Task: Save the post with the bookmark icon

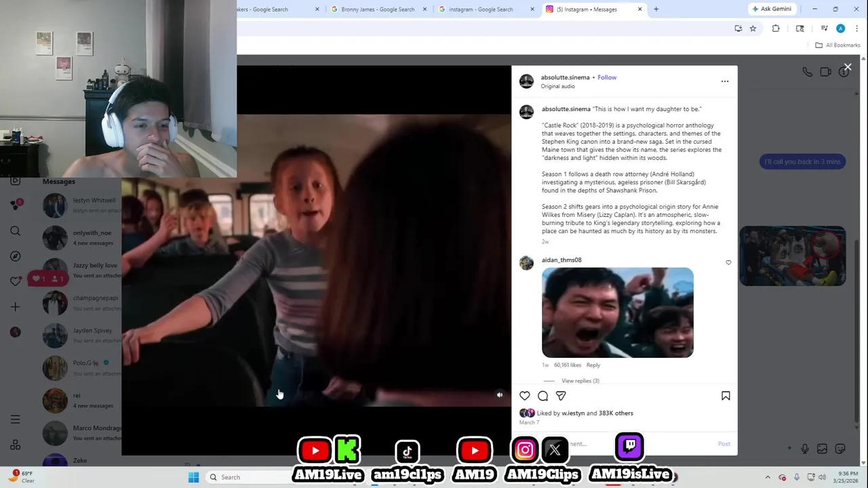Action: pos(726,396)
